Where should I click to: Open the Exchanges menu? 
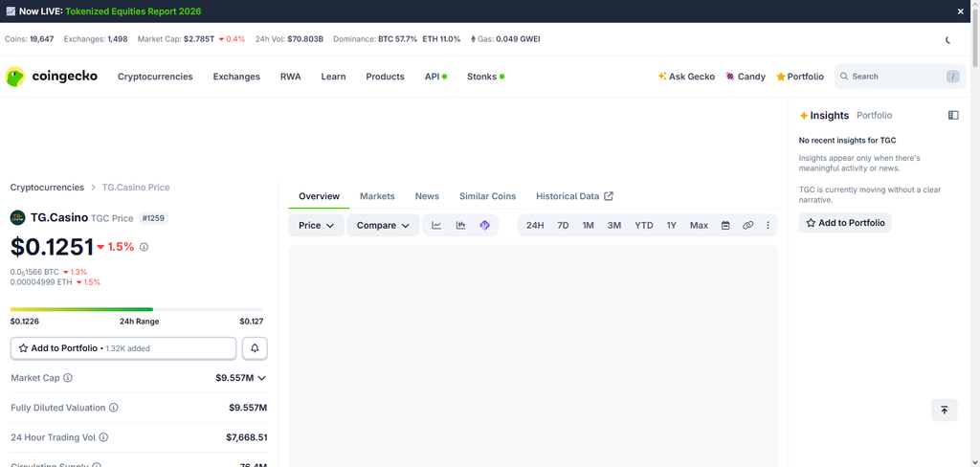click(x=236, y=77)
